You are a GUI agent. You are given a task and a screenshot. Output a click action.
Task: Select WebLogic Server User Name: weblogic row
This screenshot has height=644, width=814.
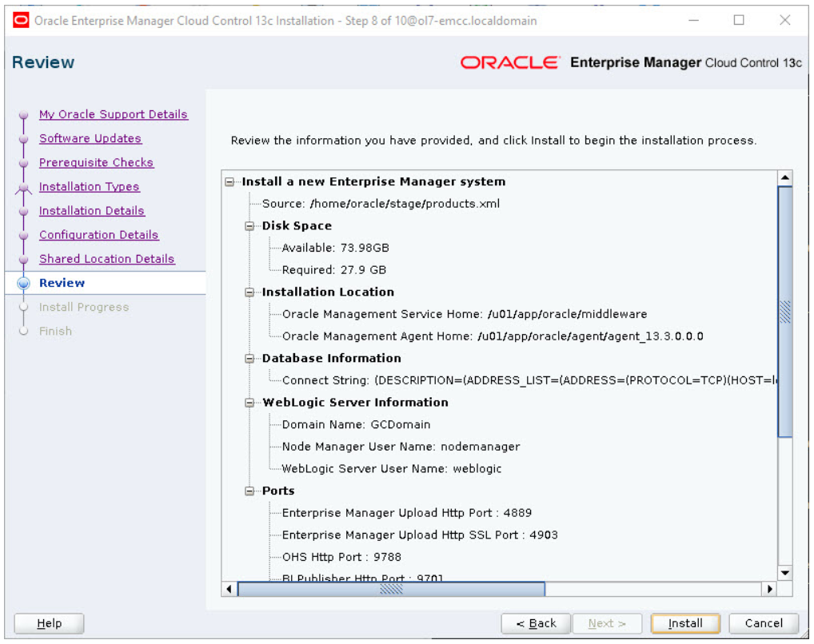[392, 468]
